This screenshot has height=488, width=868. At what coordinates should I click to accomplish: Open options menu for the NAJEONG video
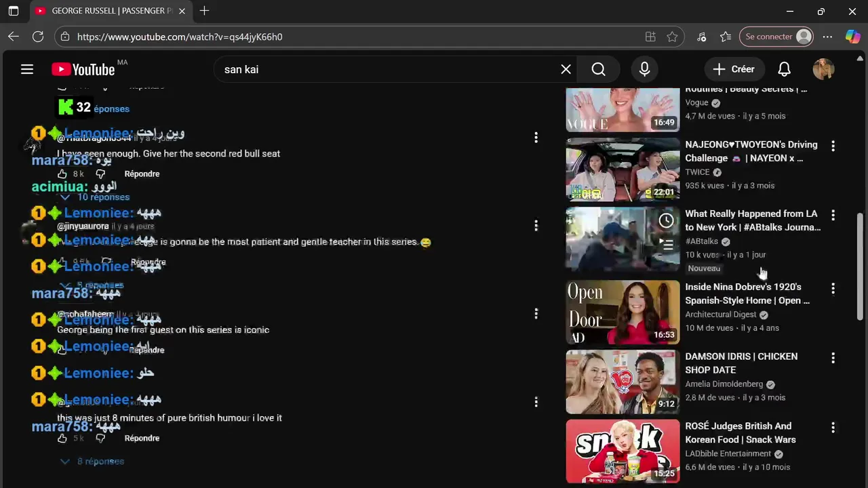[833, 146]
